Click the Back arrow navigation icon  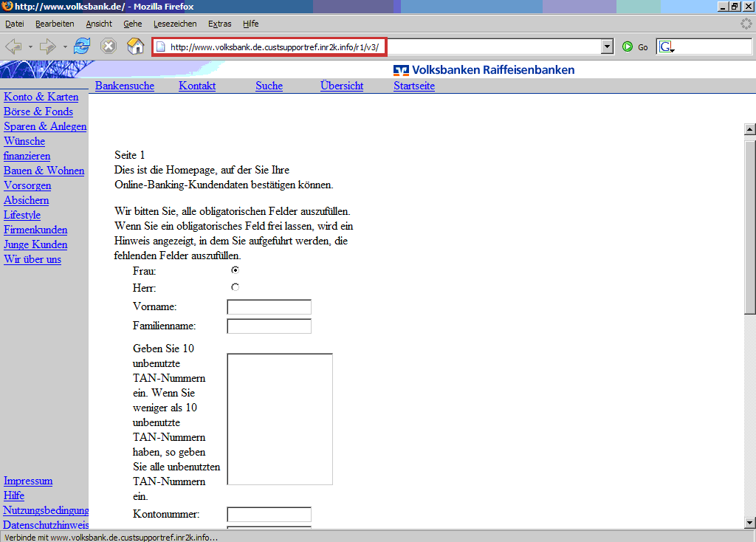13,47
